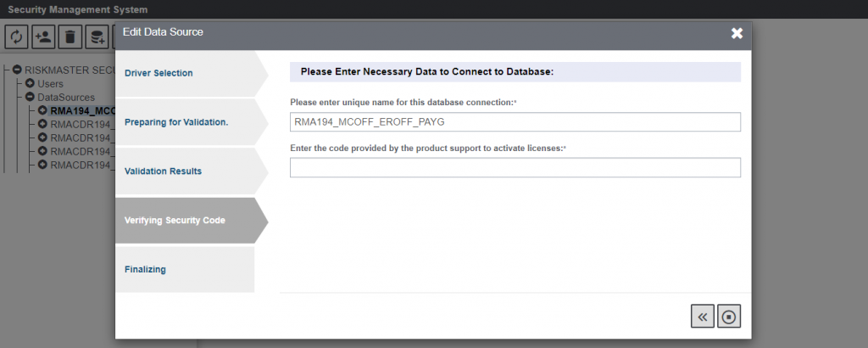Click the refresh icon in the toolbar
Image resolution: width=868 pixels, height=348 pixels.
click(x=17, y=36)
